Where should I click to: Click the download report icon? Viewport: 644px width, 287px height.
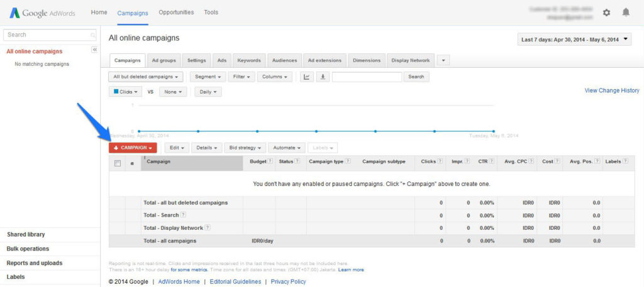(x=323, y=77)
